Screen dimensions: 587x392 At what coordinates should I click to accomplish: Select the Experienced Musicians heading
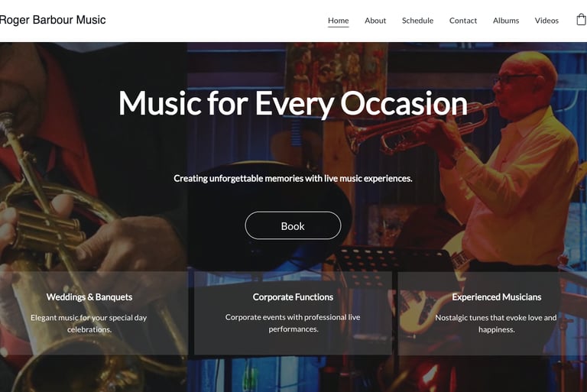coord(496,297)
